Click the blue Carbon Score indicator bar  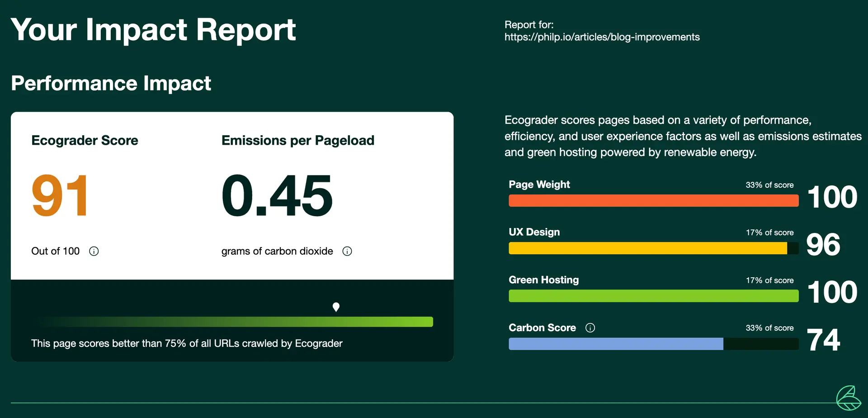coord(615,344)
